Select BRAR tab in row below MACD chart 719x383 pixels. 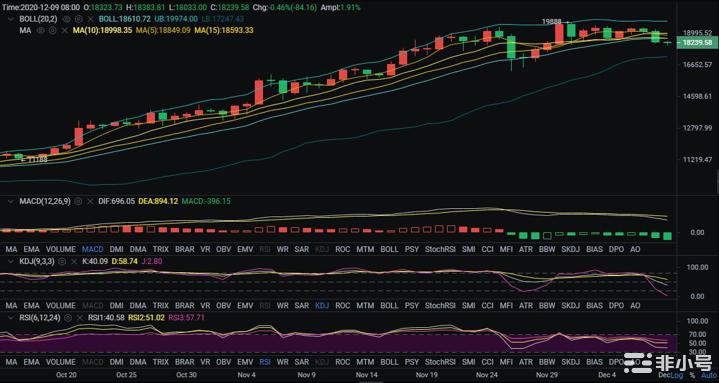tap(185, 250)
